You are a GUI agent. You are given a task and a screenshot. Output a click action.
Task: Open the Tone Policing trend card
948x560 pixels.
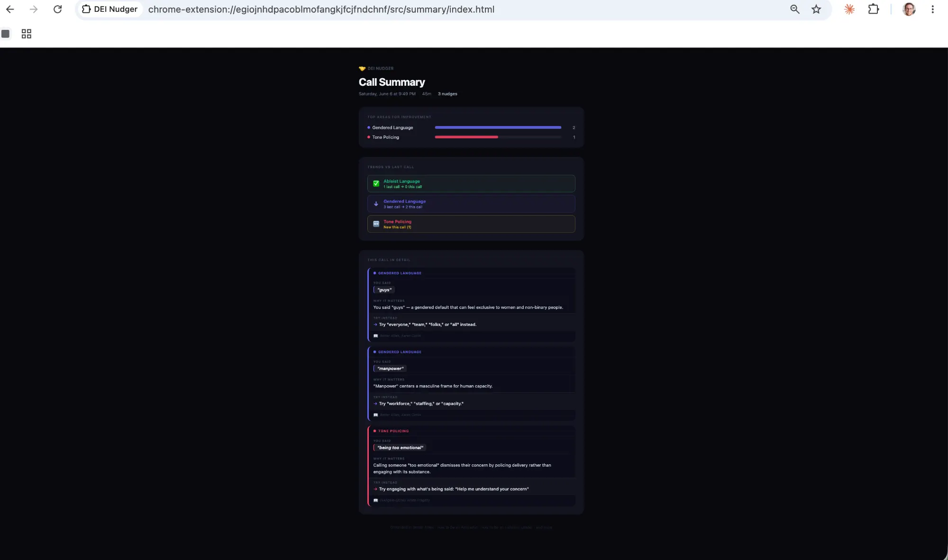[x=471, y=224]
